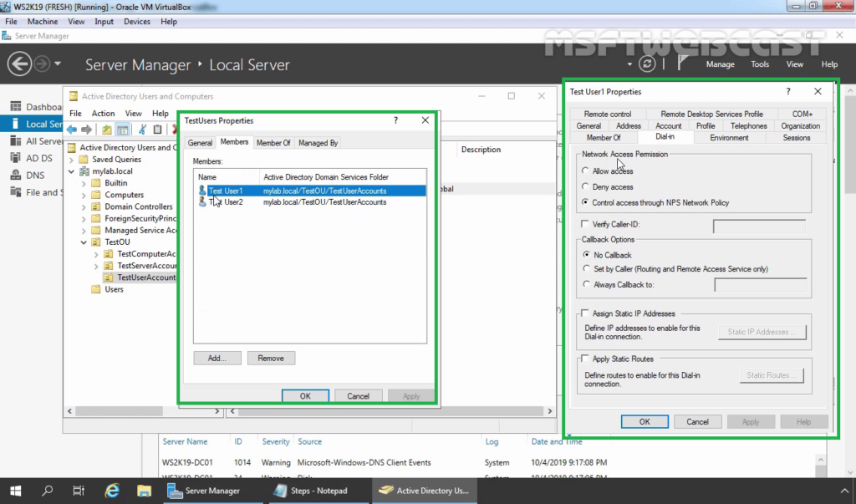Launch Internet Explorer from the taskbar
The image size is (856, 504).
(x=112, y=491)
